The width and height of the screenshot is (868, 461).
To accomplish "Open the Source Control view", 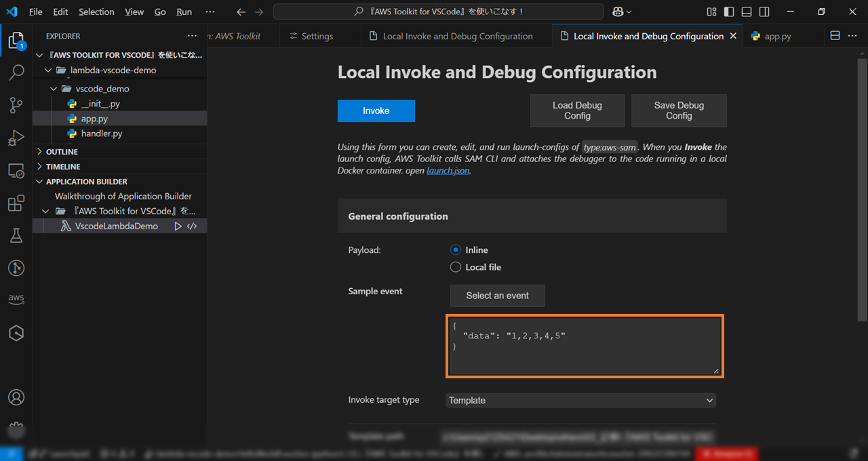I will point(16,105).
